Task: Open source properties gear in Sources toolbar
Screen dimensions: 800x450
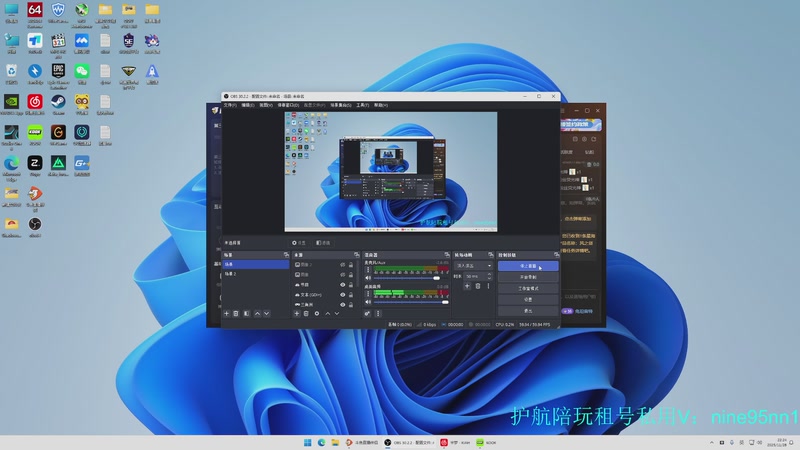Action: pos(317,313)
